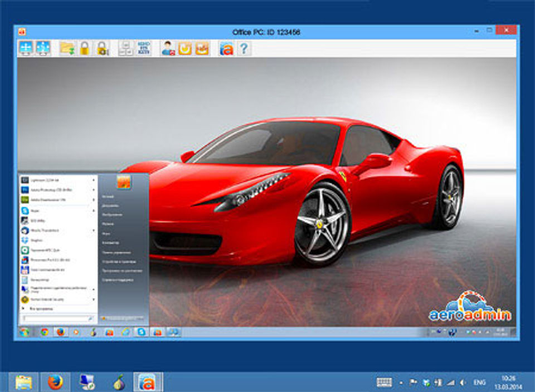Open "Изображения" in Start menu right pane
The width and height of the screenshot is (535, 392).
[x=112, y=215]
